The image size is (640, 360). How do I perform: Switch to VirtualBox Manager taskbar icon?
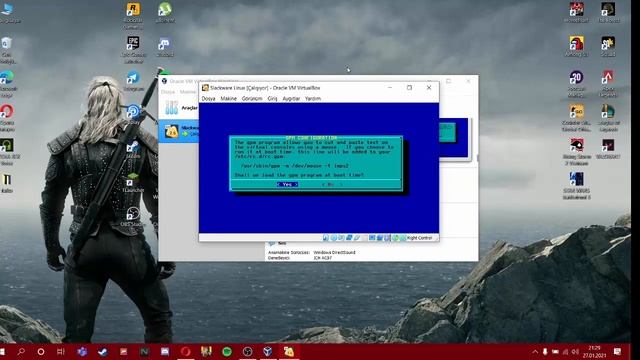[268, 351]
